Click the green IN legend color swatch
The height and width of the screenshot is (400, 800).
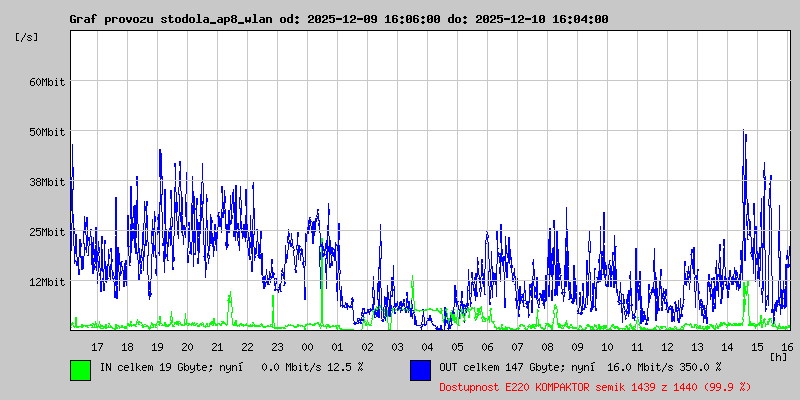click(81, 370)
